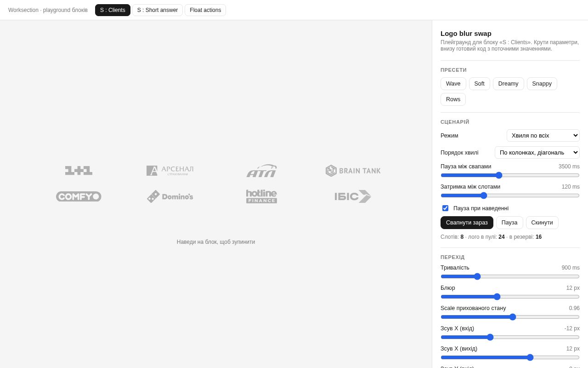Click the Logo blur swap heading

[466, 33]
